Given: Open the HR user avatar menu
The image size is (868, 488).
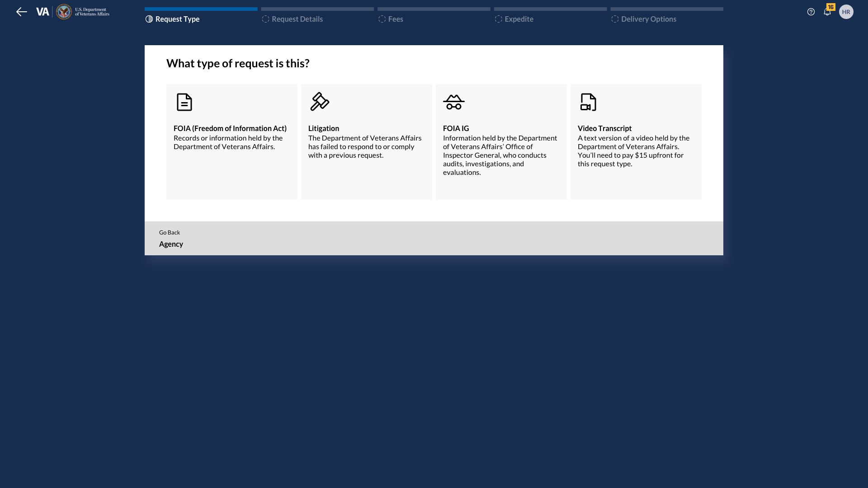Looking at the screenshot, I should click(x=846, y=12).
